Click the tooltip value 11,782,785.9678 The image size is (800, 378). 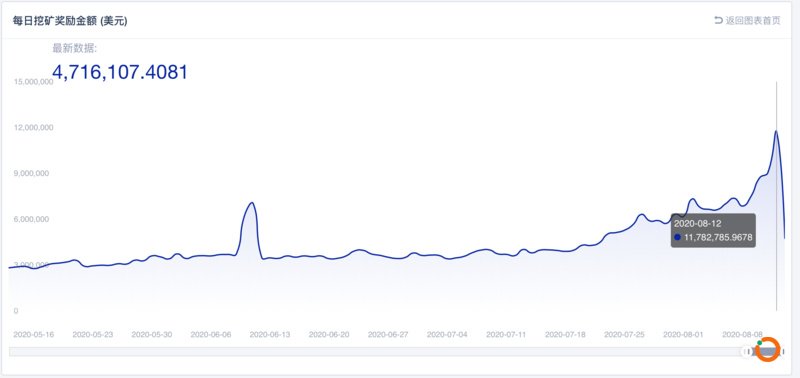(x=718, y=237)
